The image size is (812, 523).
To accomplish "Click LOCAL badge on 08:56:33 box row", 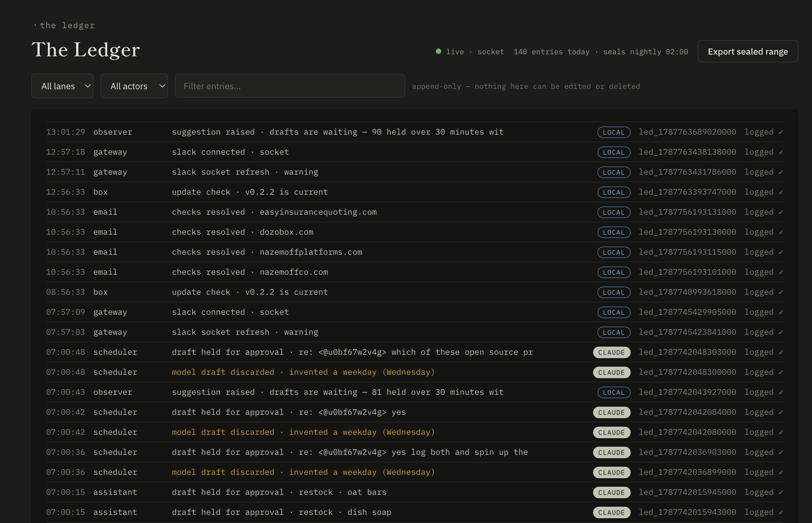I will (613, 292).
